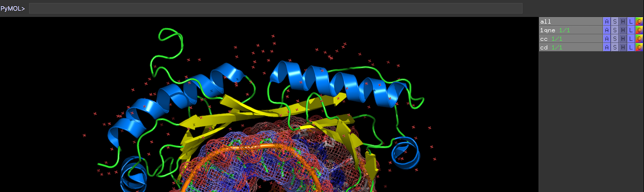This screenshot has width=644, height=192.
Task: Open the Show menu for 1qne
Action: [x=615, y=30]
